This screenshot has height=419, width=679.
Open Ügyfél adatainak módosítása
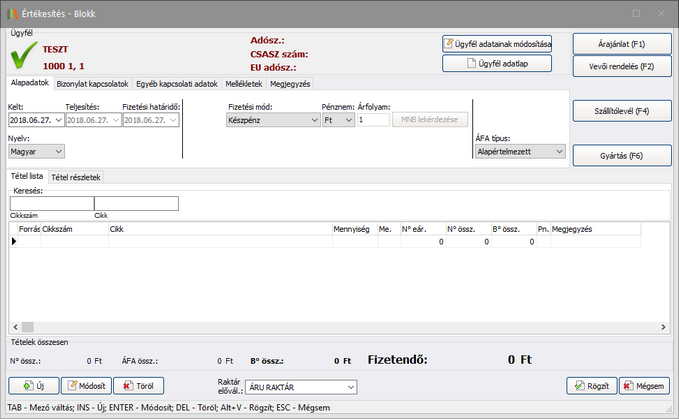click(497, 43)
